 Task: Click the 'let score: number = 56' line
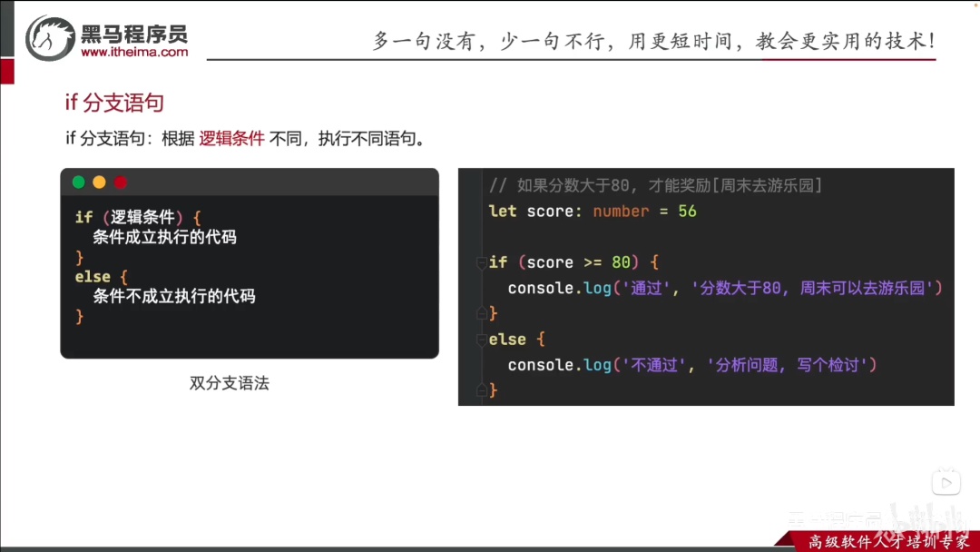[x=593, y=212]
